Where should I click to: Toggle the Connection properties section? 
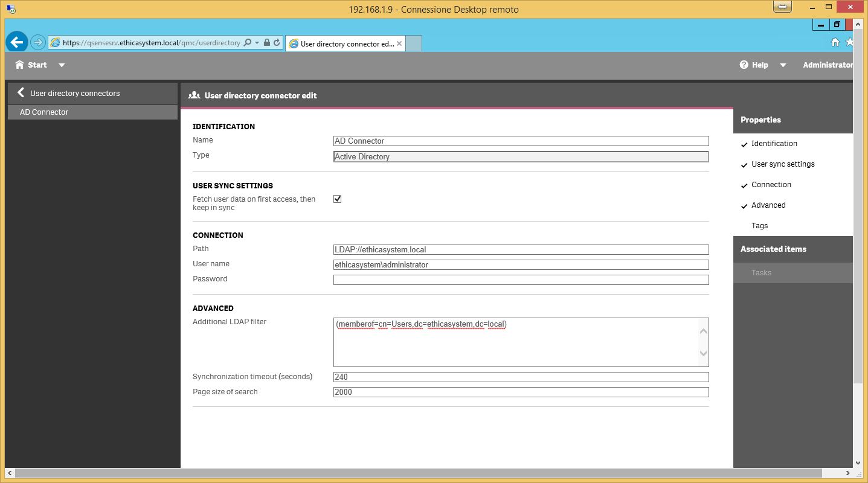793,185
